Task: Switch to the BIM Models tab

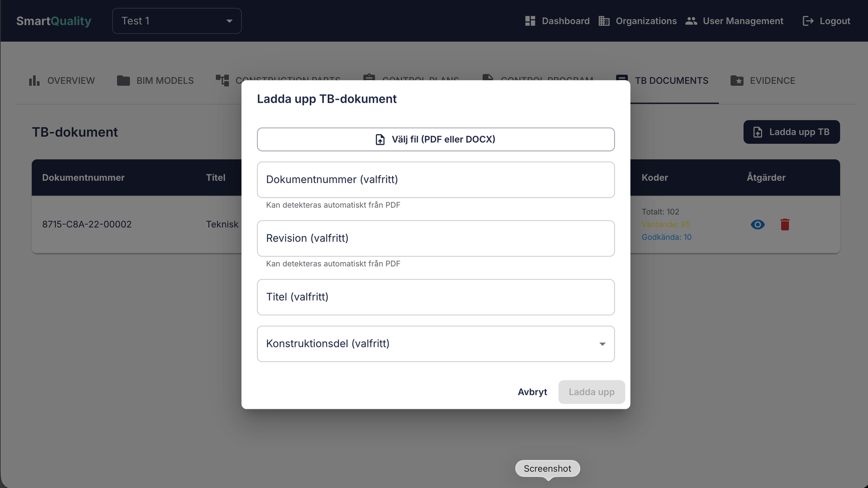Action: tap(155, 80)
